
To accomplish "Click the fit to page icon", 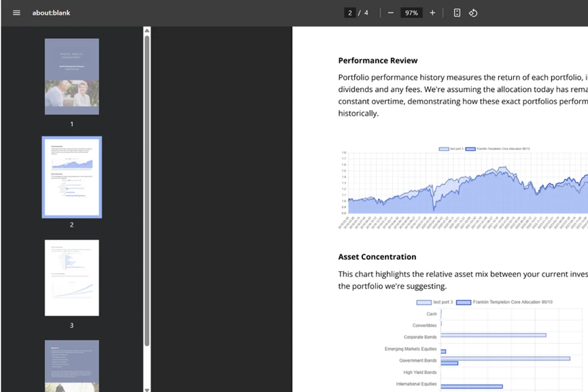I will click(x=457, y=13).
